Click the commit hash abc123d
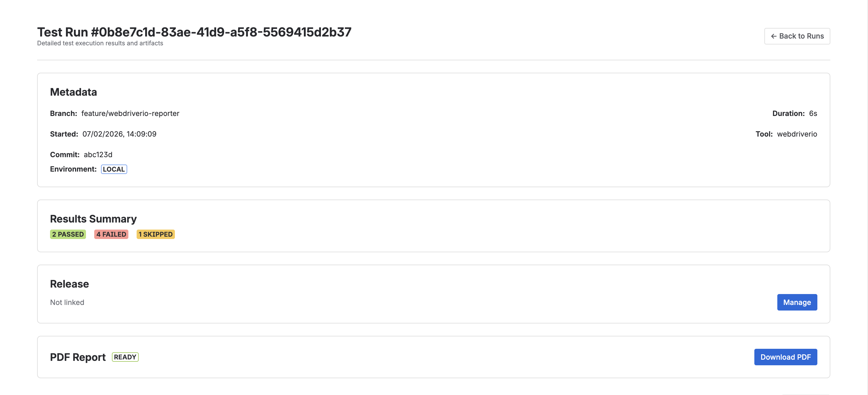 click(x=98, y=155)
